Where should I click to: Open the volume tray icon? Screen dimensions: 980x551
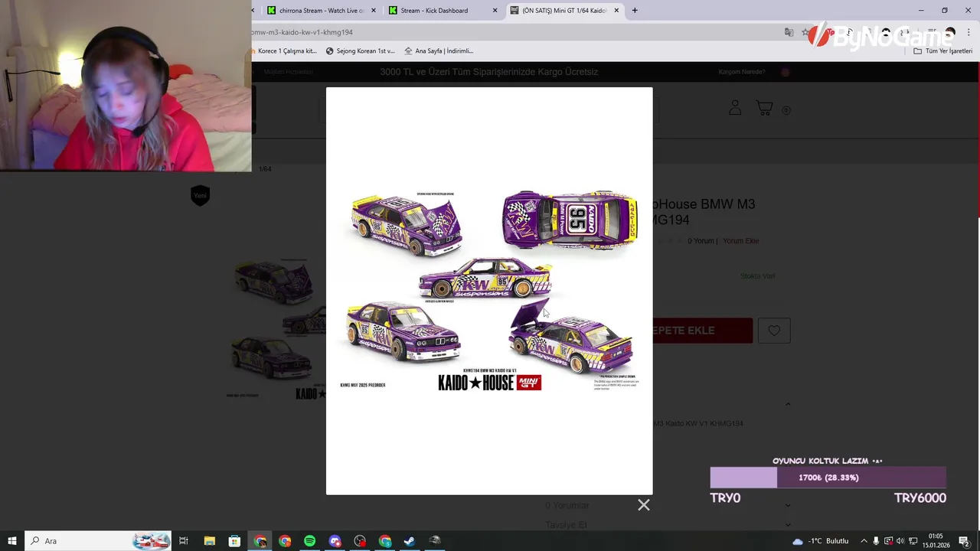click(x=900, y=541)
